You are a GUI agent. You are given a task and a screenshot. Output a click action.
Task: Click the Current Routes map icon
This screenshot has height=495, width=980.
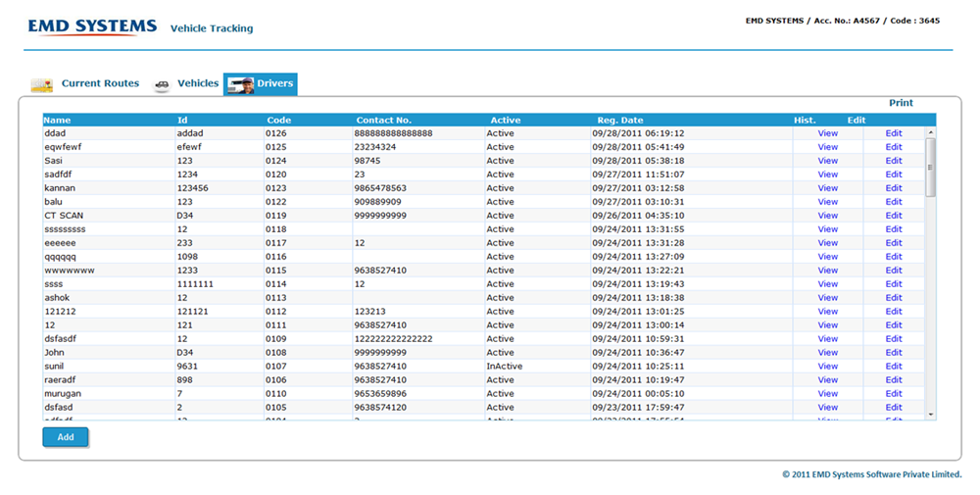coord(41,85)
